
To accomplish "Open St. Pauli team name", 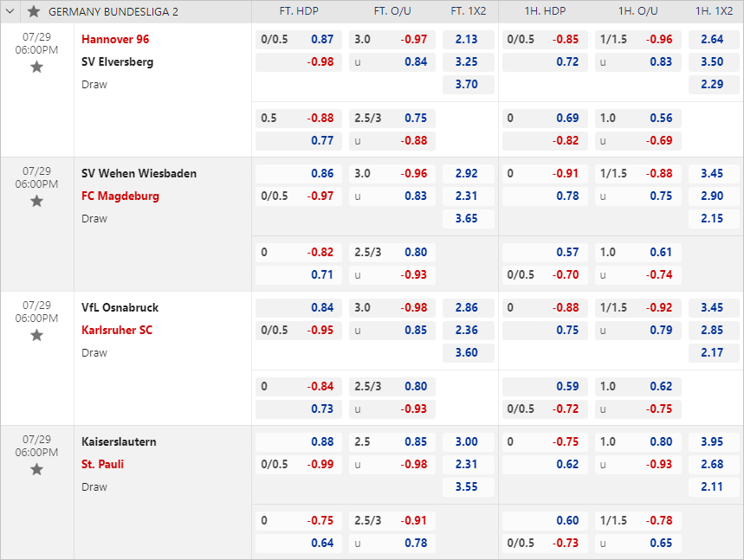I will pos(102,465).
